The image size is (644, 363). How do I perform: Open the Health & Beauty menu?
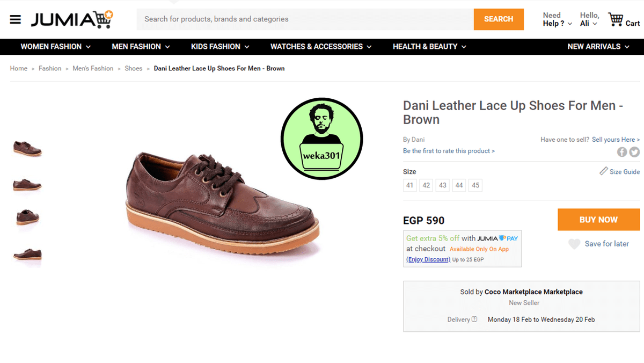point(429,47)
